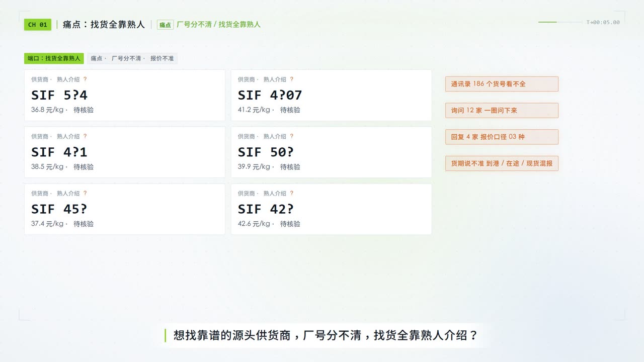Viewport: 644px width, 362px height.
Task: Click the card title SIF 5?4
Action: coord(59,95)
